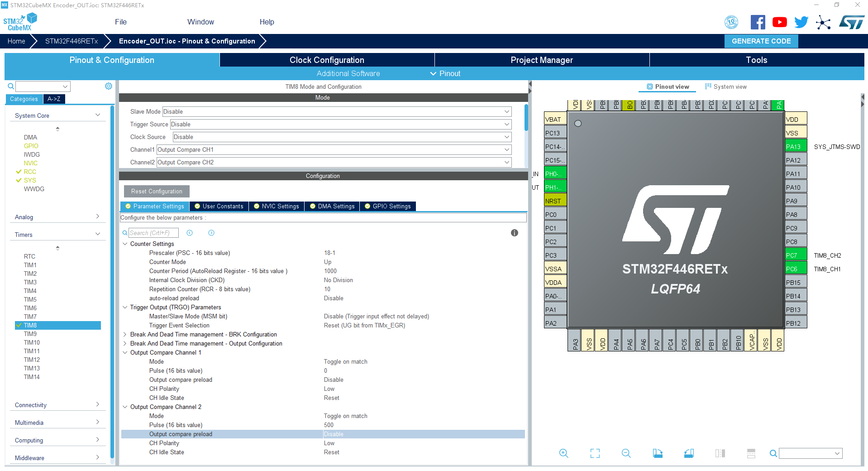Click the keep-pin-arrangement rows icon

point(751,453)
